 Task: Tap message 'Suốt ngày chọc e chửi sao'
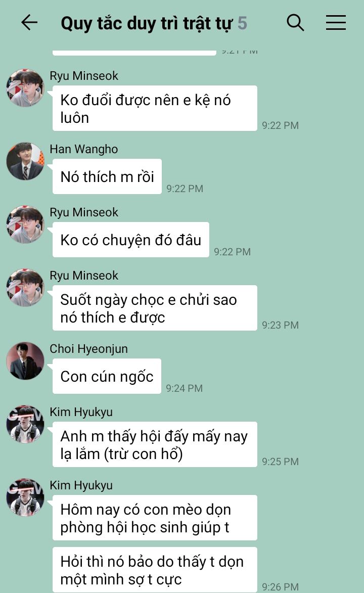tap(155, 308)
